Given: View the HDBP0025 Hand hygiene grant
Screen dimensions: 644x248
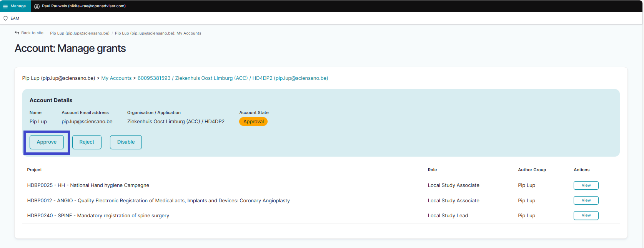Looking at the screenshot, I should [586, 185].
